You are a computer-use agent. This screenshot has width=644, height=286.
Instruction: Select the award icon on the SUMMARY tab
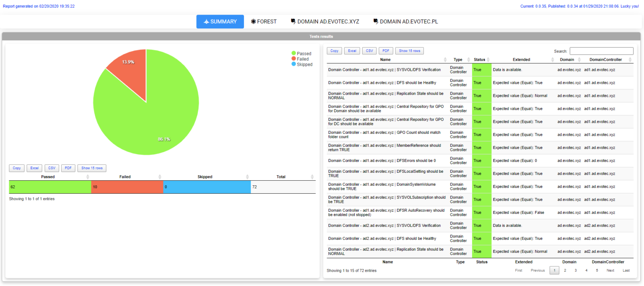[206, 21]
